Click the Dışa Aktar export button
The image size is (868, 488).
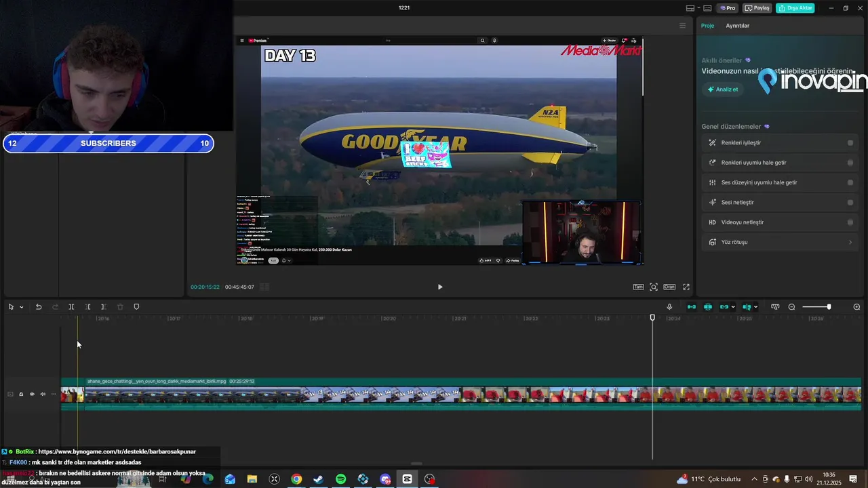(795, 8)
